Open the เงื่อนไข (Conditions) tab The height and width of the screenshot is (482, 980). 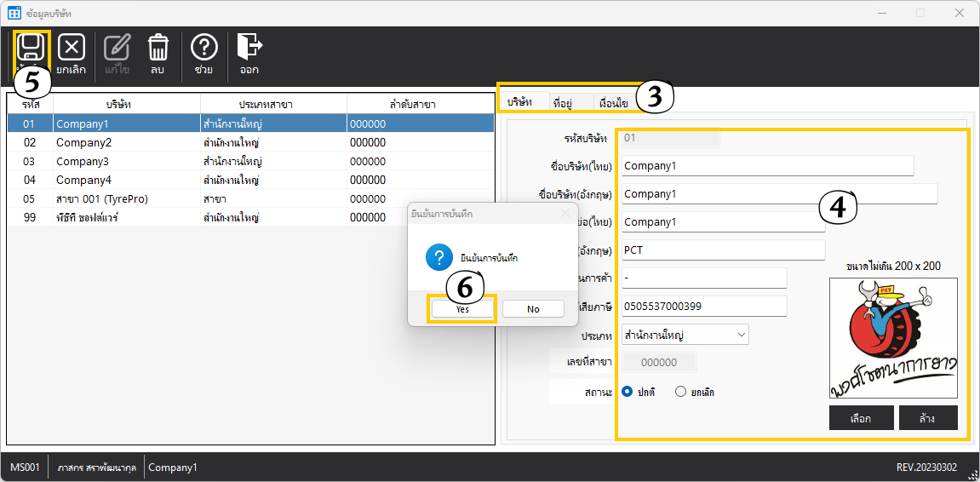(x=612, y=103)
